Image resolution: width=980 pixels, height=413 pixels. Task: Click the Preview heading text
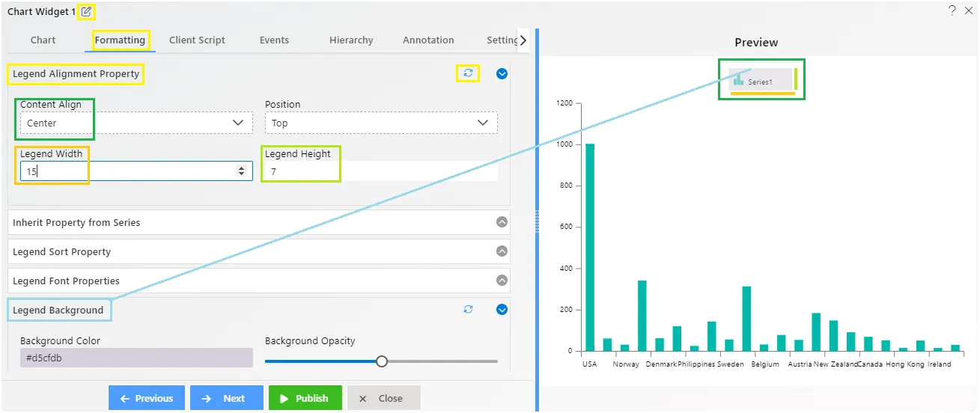click(x=756, y=43)
